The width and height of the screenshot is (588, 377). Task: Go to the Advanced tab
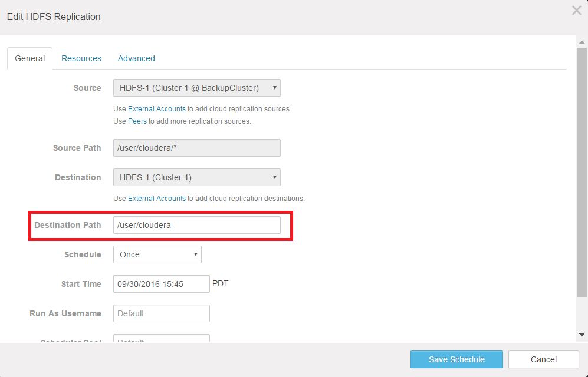point(136,58)
